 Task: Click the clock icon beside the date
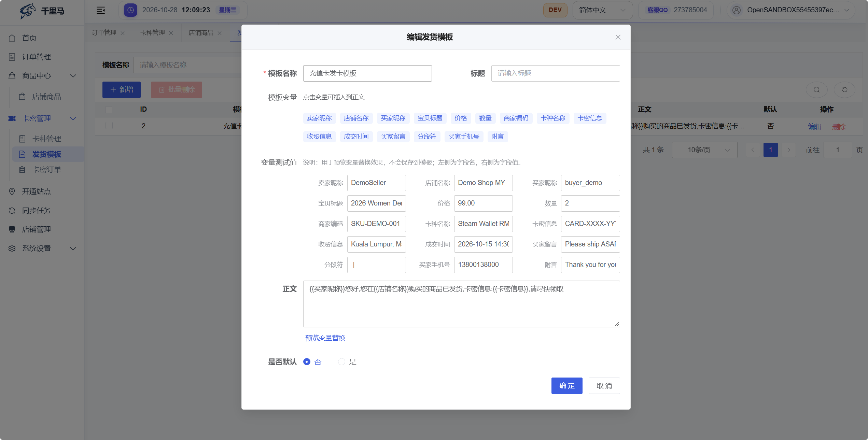point(130,10)
